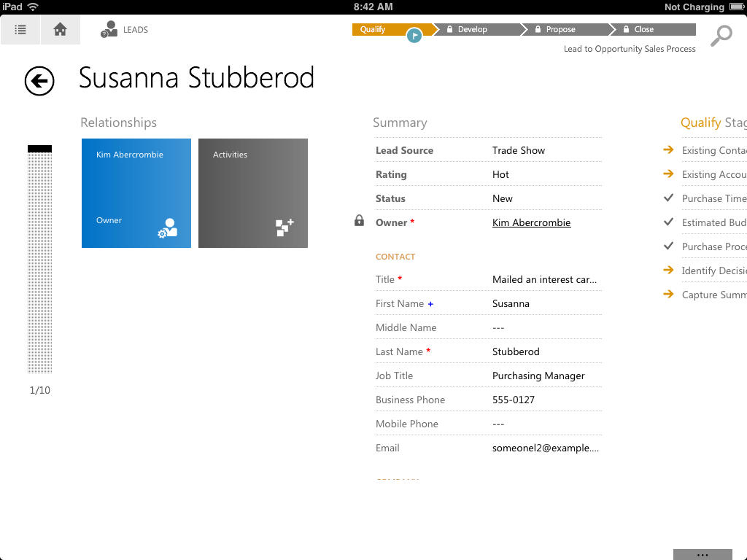Select the Develop stage in process bar

tap(477, 30)
